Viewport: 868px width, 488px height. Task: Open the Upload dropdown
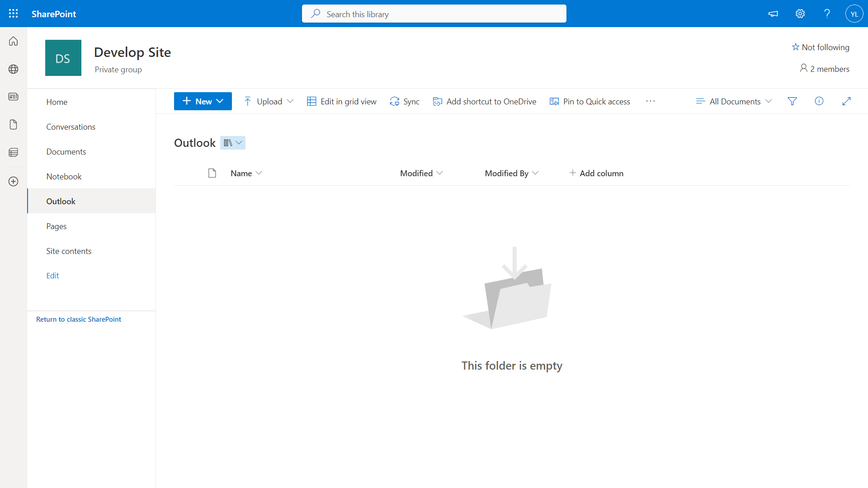point(269,101)
